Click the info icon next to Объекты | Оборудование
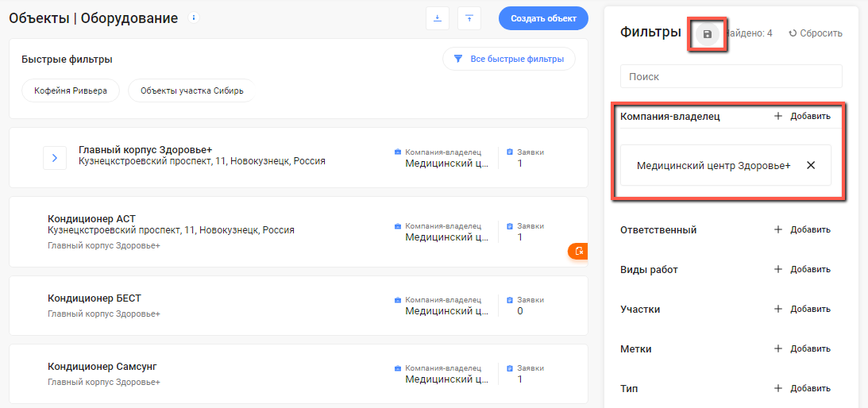The height and width of the screenshot is (408, 868). [x=194, y=17]
